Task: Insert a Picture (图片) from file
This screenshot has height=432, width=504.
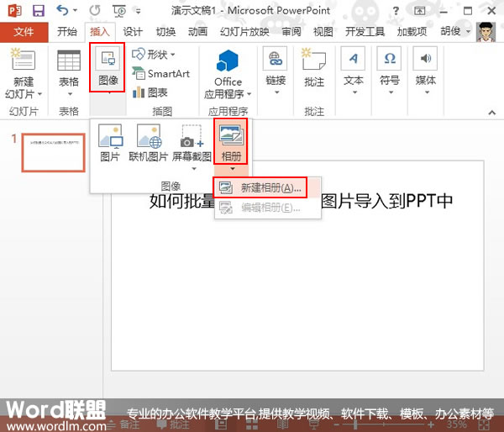Action: click(110, 143)
